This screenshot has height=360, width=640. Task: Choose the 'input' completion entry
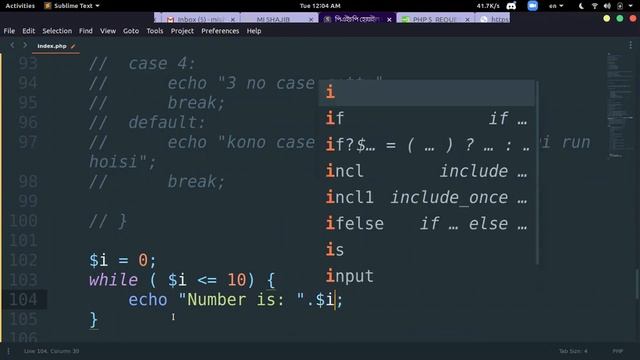(427, 276)
